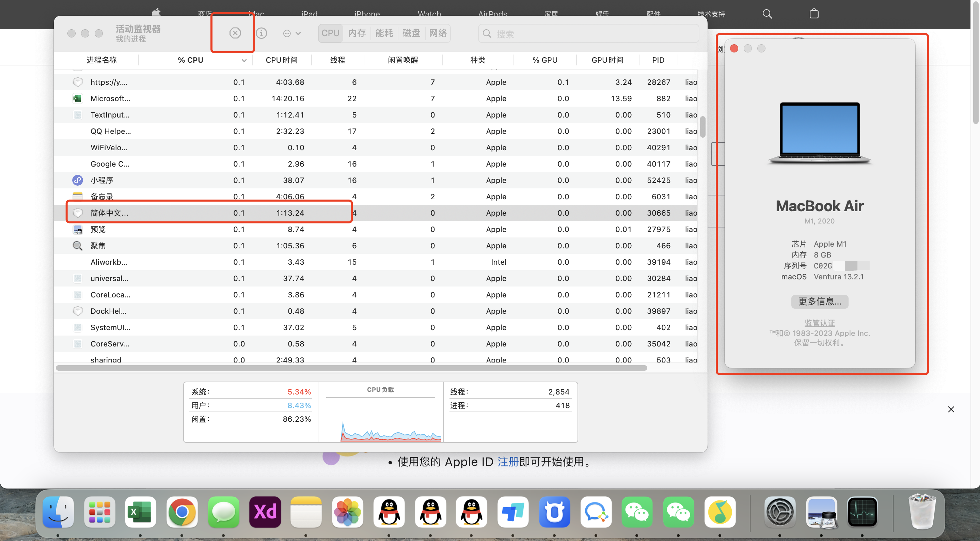980x541 pixels.
Task: Open System Settings gear in the Dock
Action: 779,512
